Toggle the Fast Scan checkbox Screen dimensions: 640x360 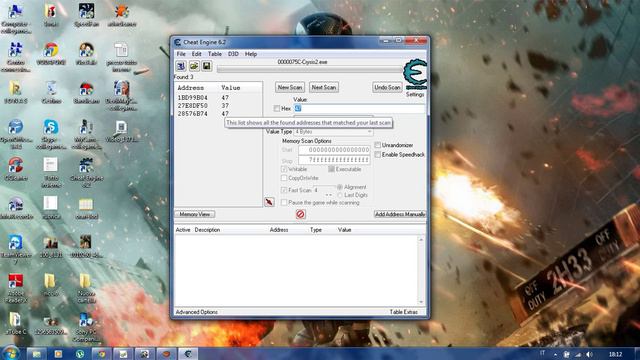[284, 190]
